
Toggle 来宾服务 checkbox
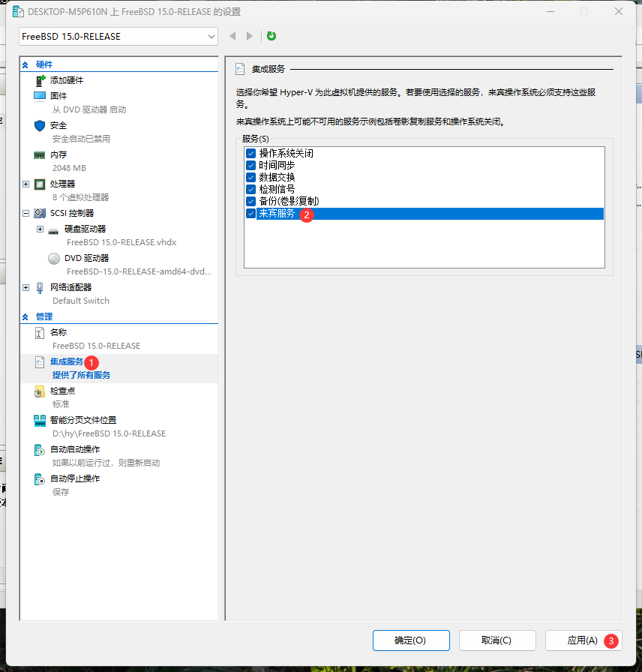[x=251, y=214]
